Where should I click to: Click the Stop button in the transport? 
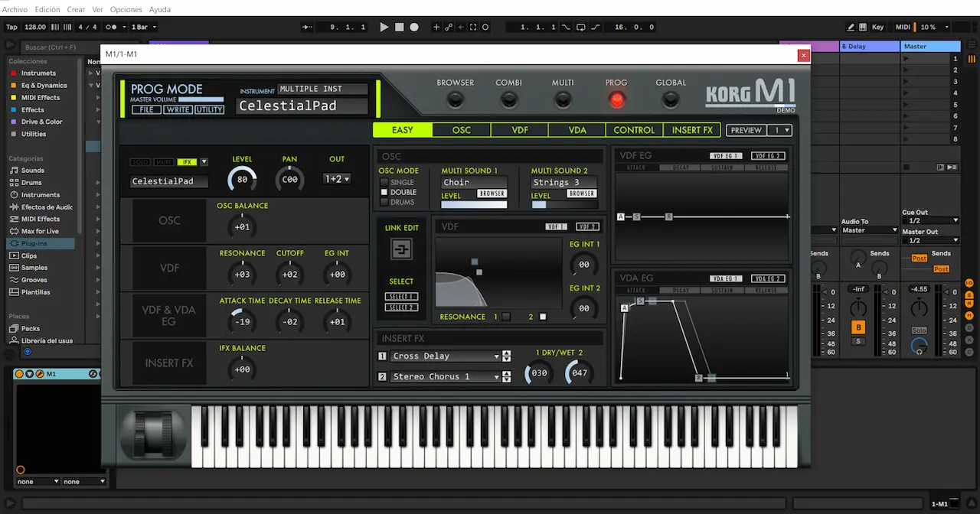[x=399, y=27]
